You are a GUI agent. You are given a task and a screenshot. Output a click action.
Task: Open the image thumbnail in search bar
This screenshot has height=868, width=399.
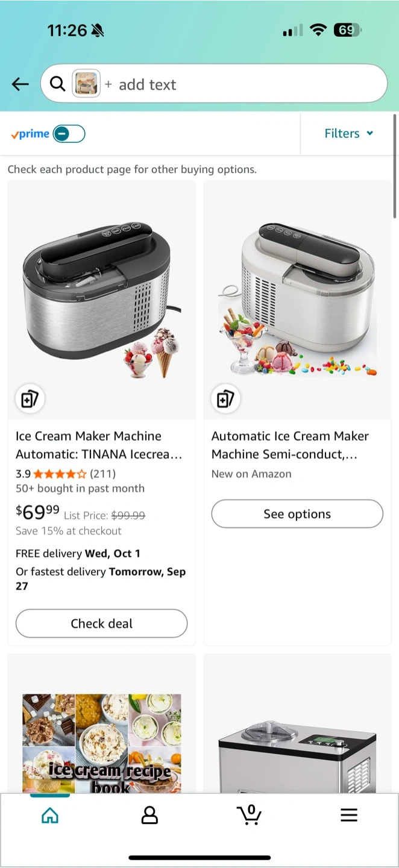[86, 84]
